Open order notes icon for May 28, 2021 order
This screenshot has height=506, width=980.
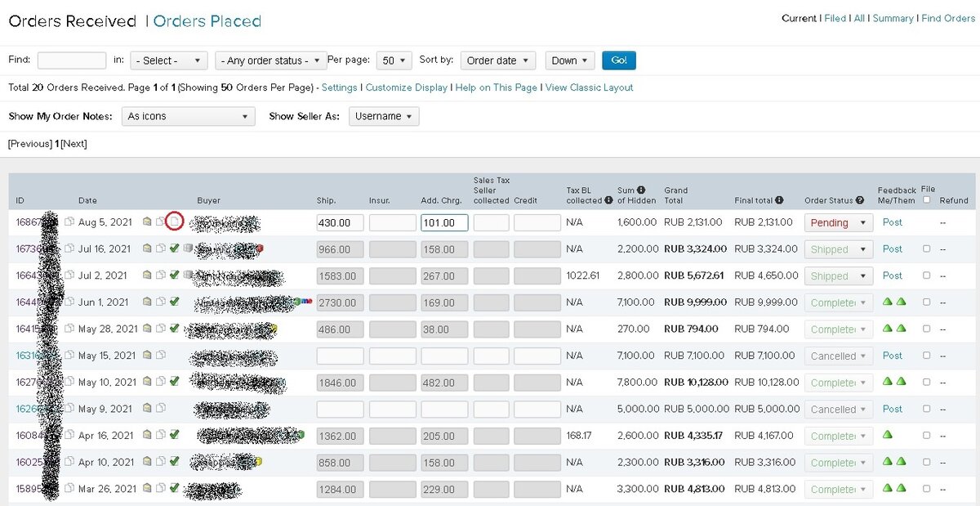(x=160, y=329)
